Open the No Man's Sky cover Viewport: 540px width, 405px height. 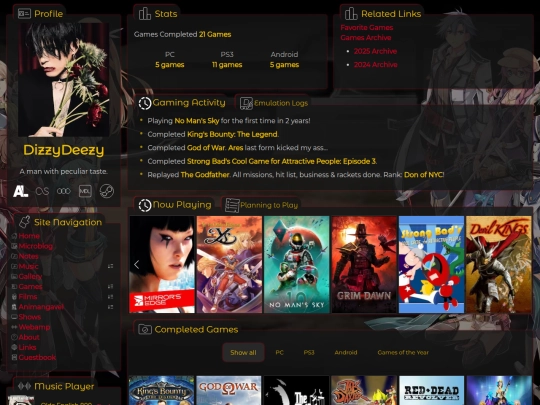click(297, 264)
